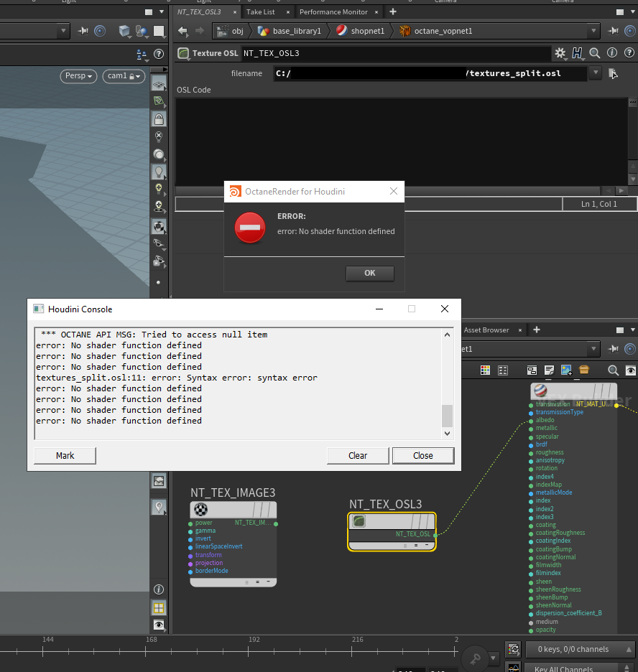Add a new network pane tab
The width and height of the screenshot is (638, 672).
(x=537, y=330)
